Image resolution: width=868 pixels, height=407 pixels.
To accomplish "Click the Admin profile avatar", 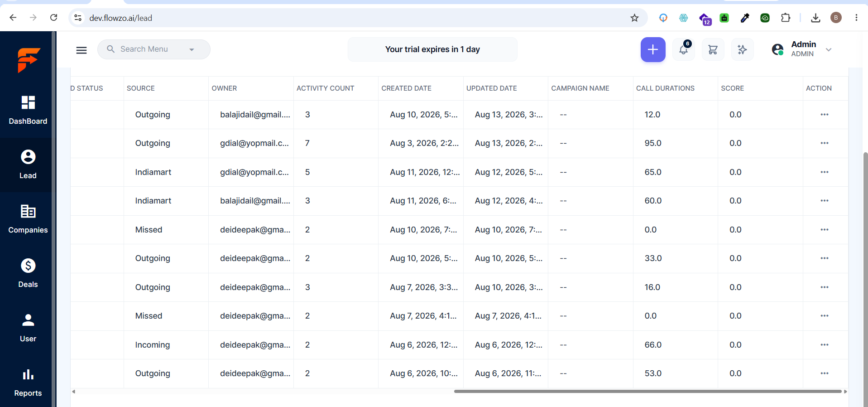I will (x=778, y=49).
